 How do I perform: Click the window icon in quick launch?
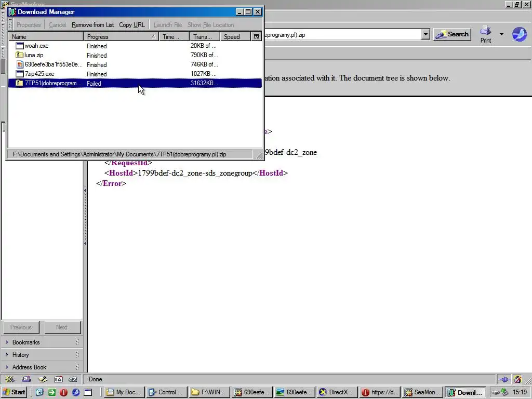(88, 392)
